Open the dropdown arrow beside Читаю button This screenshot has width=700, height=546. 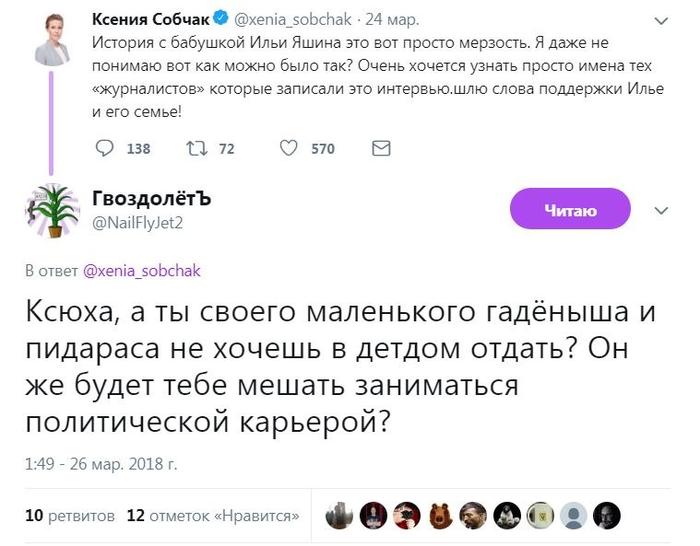point(660,211)
